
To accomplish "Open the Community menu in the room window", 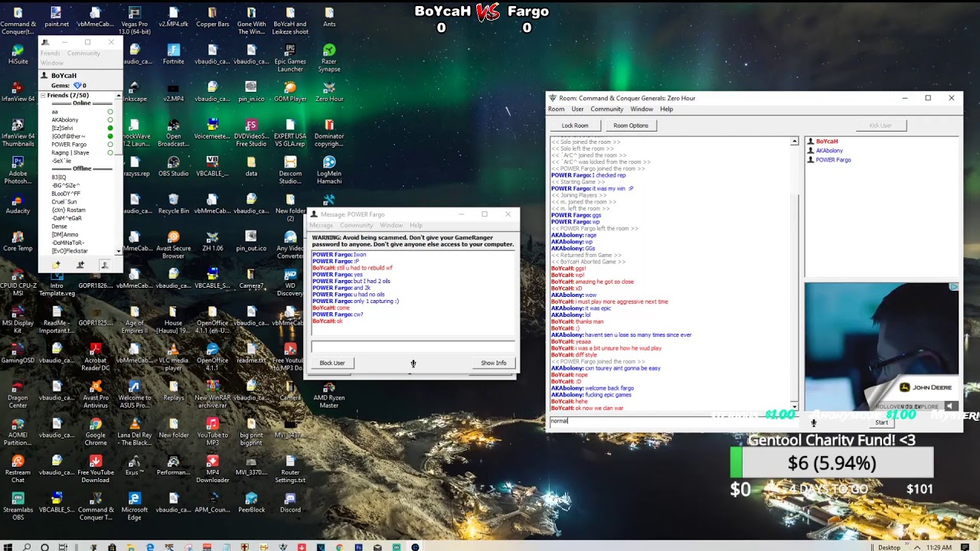I will 606,109.
